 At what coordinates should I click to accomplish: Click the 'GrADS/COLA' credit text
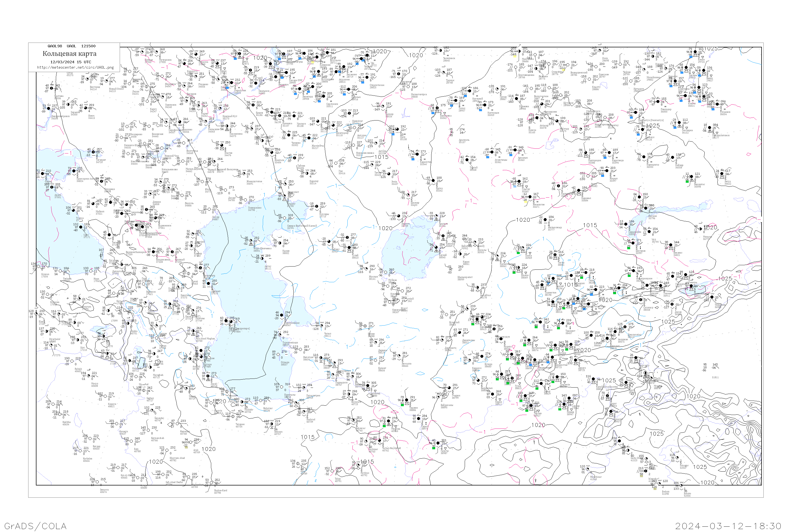(x=35, y=526)
